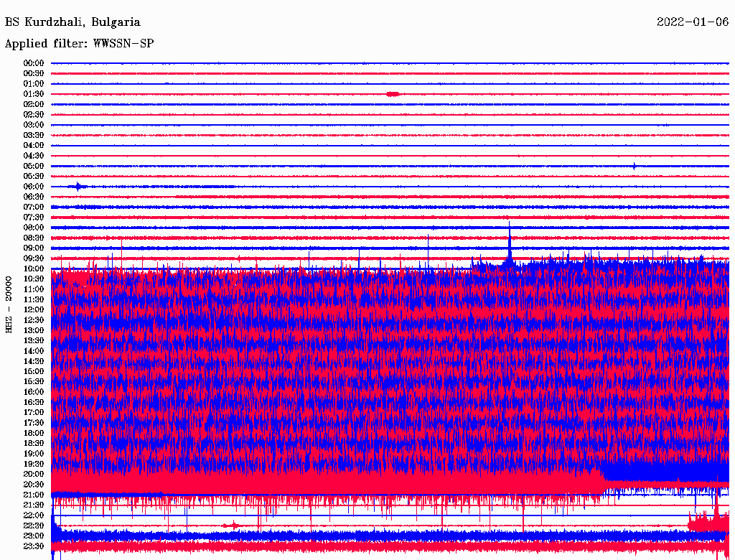Click the '16:30' time label
Viewport: 735px width, 560px height.
[x=34, y=402]
